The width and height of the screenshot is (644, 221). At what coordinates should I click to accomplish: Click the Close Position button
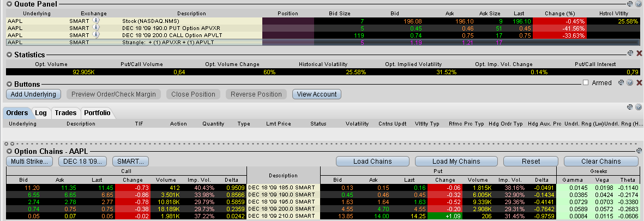(193, 94)
